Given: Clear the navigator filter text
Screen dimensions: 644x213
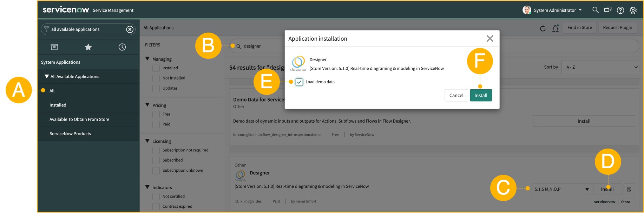Looking at the screenshot, I should (130, 29).
